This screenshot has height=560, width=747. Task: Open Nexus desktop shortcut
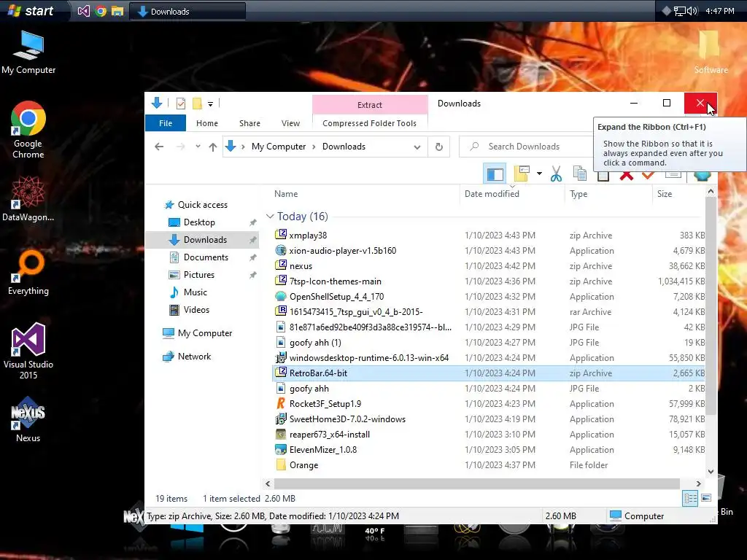(x=28, y=419)
